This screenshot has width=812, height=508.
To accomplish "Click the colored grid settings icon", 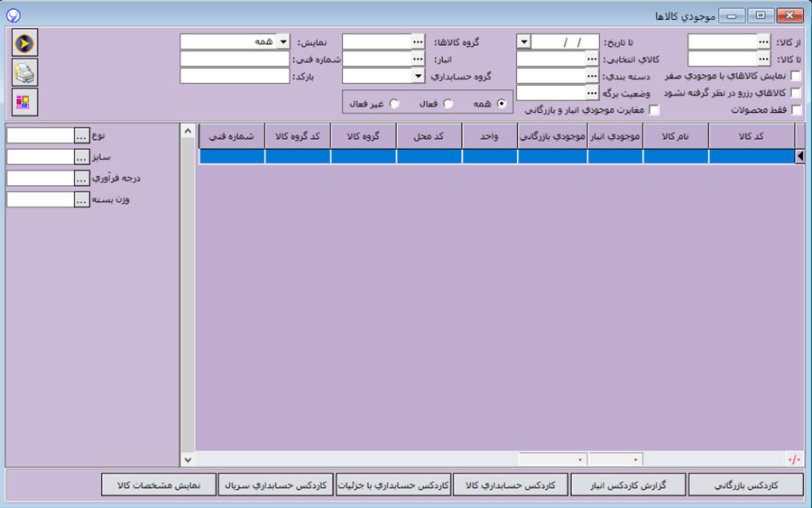I will pos(25,102).
